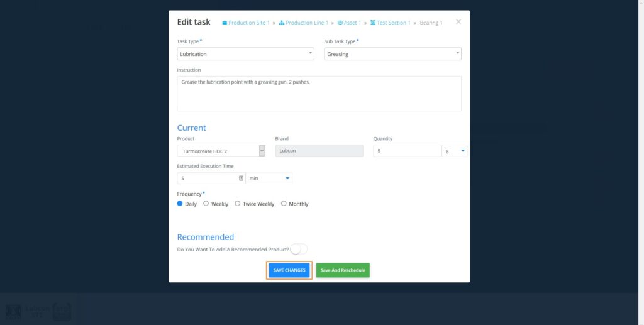The image size is (644, 325).
Task: Expand the Sub Task Type dropdown showing Greasing
Action: [393, 54]
